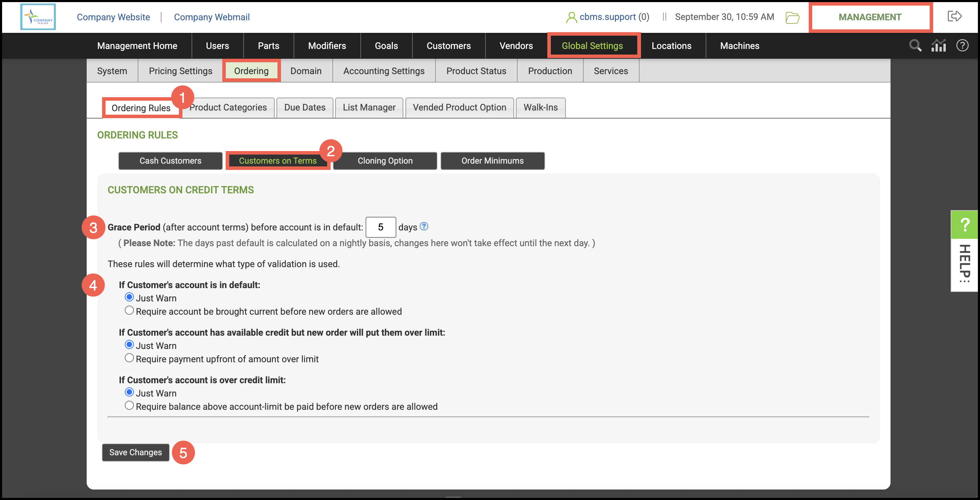This screenshot has width=980, height=500.
Task: Open the green HELP side tab
Action: 964,224
